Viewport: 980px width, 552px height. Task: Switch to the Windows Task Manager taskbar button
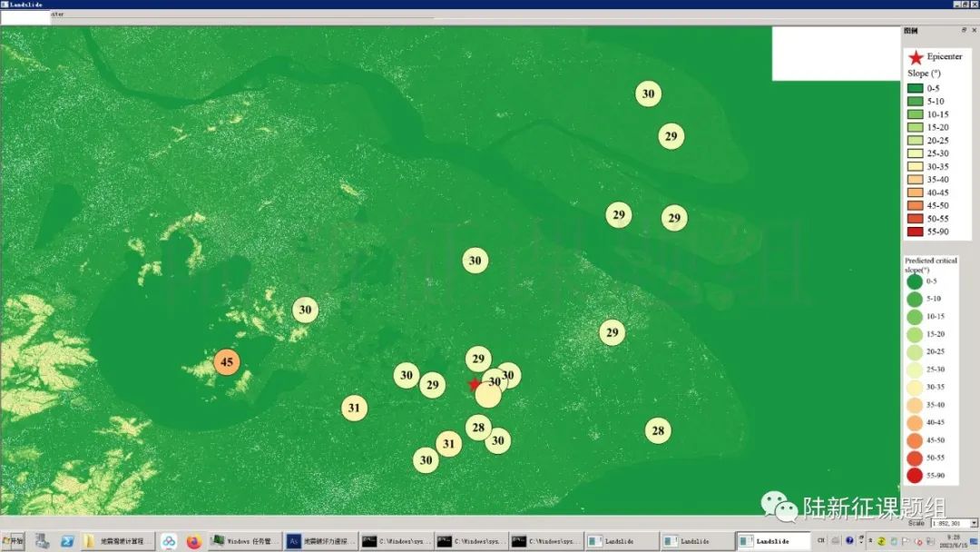(245, 541)
